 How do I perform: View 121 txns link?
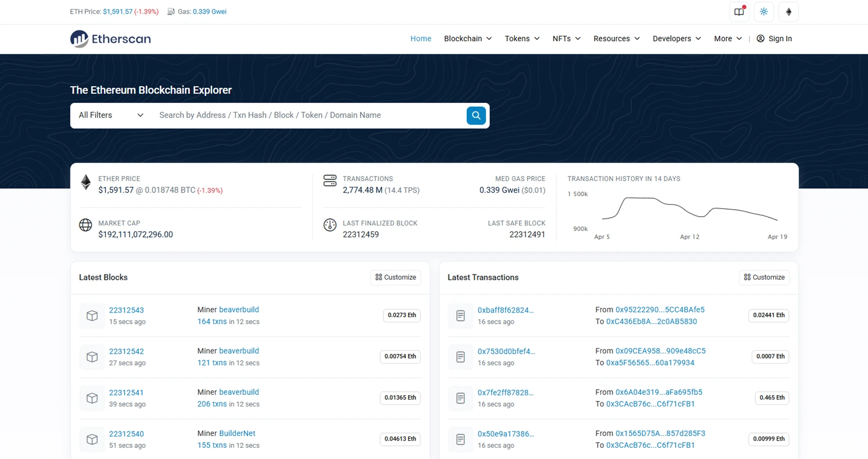(x=212, y=363)
